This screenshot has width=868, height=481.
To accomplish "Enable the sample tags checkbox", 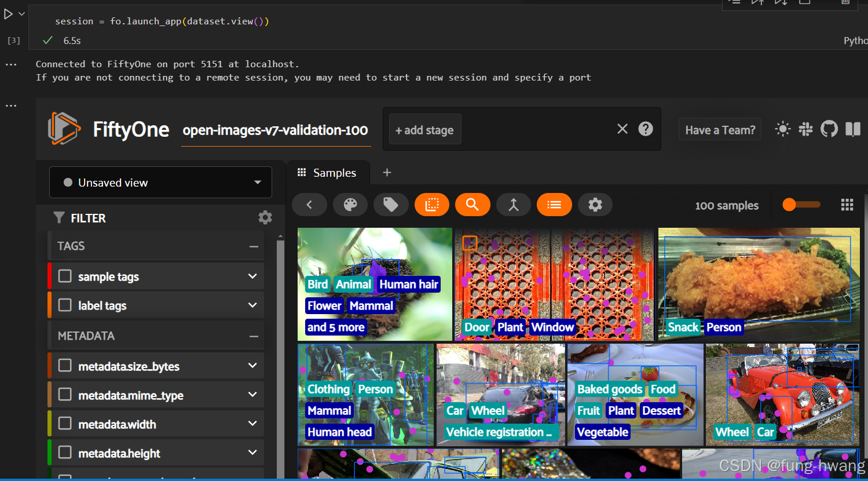I will tap(65, 276).
